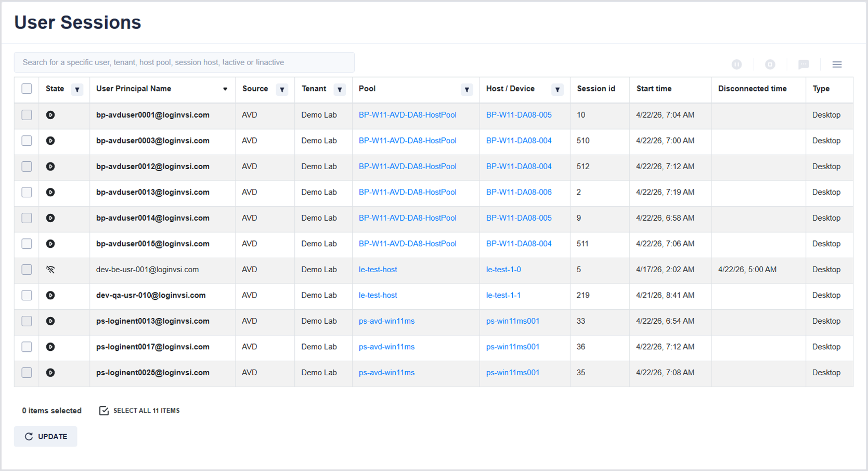The height and width of the screenshot is (471, 868).
Task: Open the hamburger menu above the table
Action: (837, 65)
